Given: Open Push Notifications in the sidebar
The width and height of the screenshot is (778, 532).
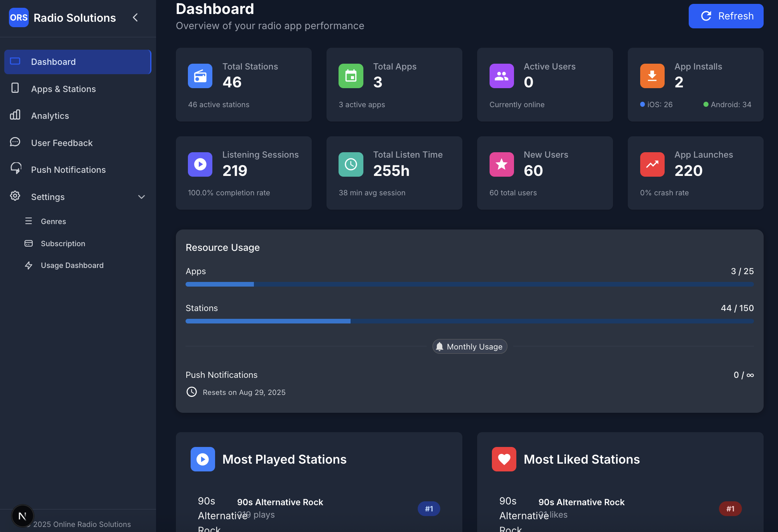Looking at the screenshot, I should [x=68, y=170].
